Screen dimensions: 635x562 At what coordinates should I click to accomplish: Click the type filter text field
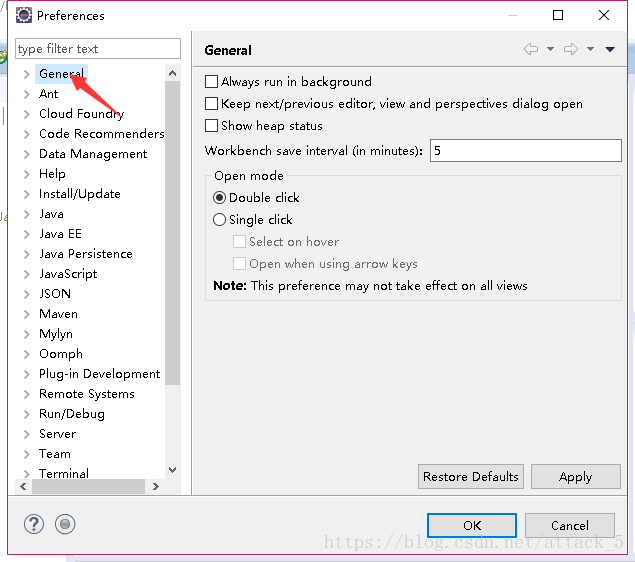[x=98, y=49]
